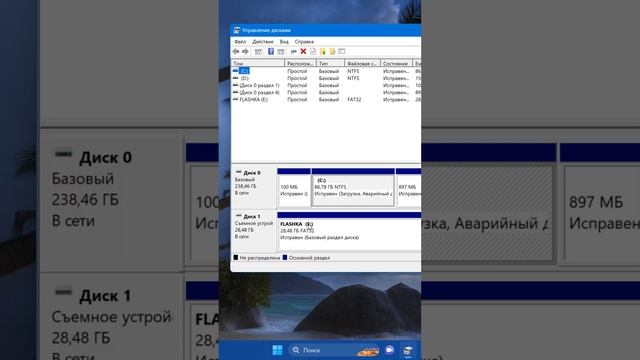The image size is (640, 360).
Task: Select the (C:) 86,78 ГБ NTFS partition block
Action: pyautogui.click(x=353, y=187)
